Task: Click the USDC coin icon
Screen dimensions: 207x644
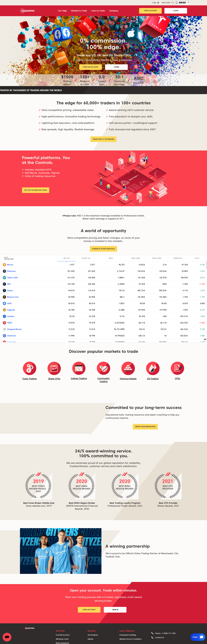Action: pyautogui.click(x=4, y=304)
